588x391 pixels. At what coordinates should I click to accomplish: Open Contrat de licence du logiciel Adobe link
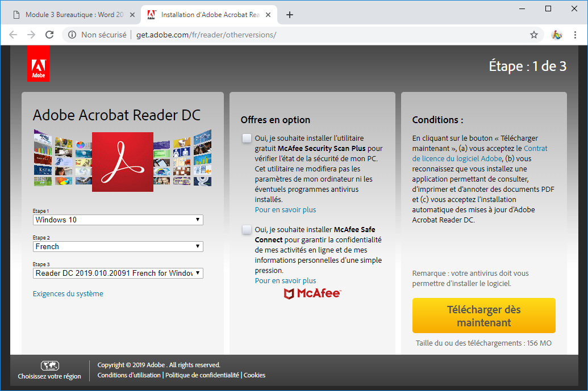coord(479,154)
